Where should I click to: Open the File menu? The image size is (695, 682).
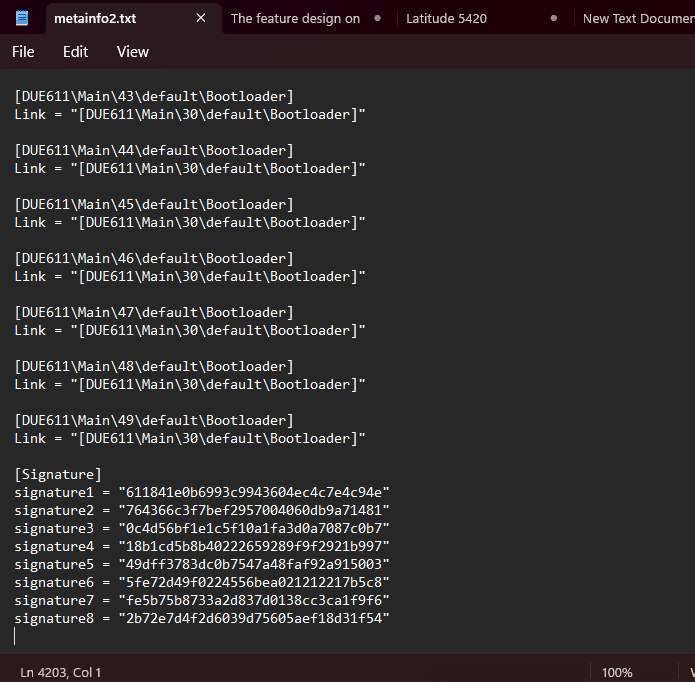pyautogui.click(x=23, y=52)
